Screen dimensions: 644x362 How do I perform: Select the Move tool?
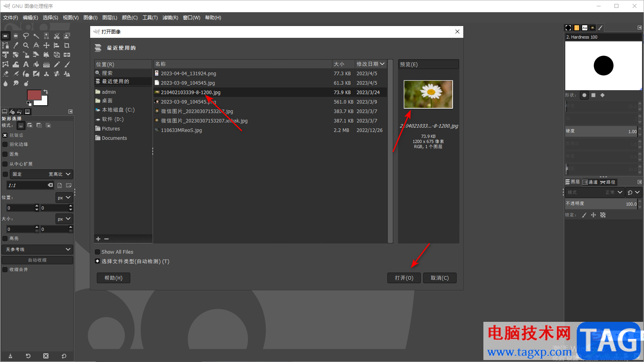pos(46,45)
